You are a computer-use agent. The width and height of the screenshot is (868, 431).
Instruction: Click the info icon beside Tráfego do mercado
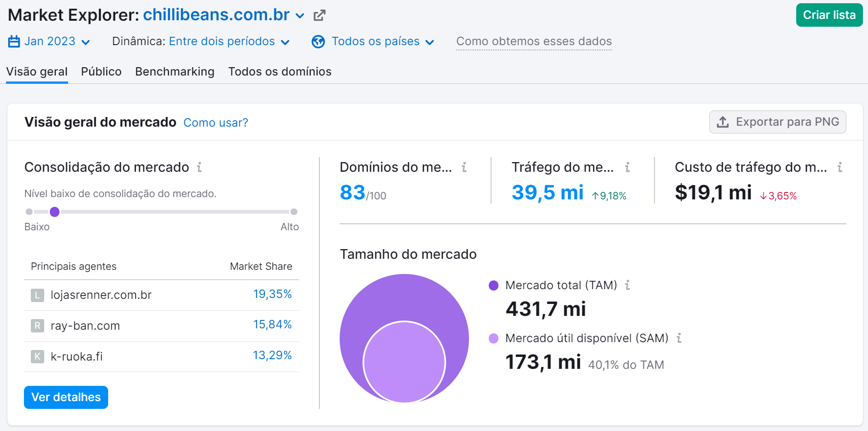point(627,167)
